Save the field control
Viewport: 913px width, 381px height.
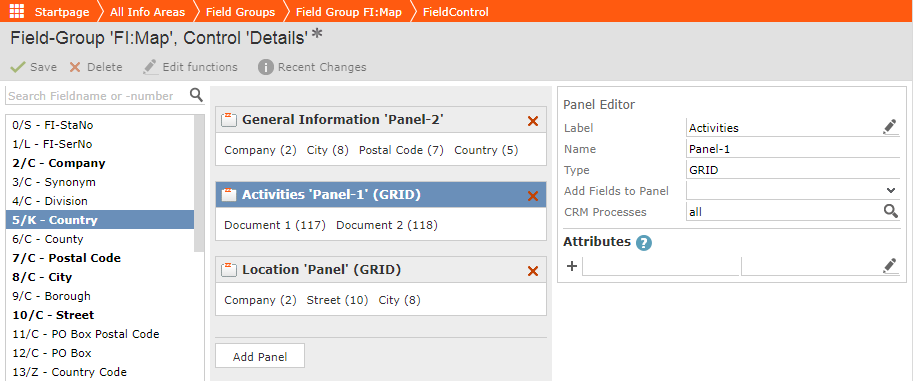[x=34, y=67]
